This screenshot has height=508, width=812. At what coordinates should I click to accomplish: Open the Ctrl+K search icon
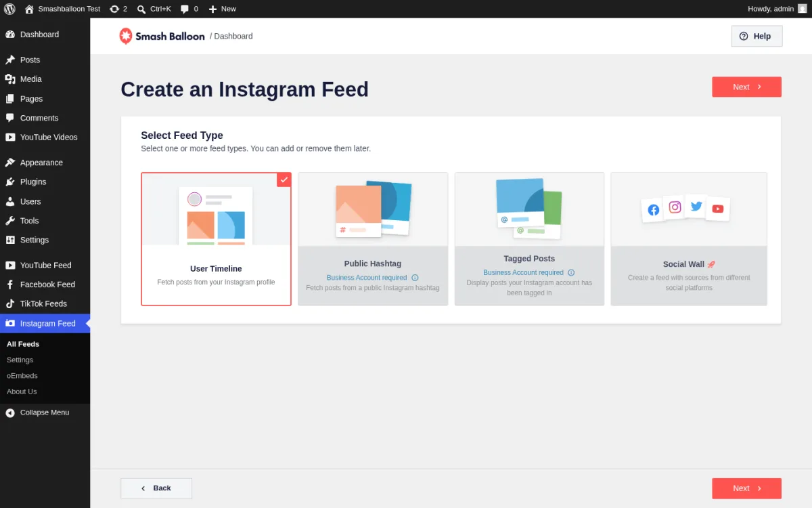click(x=141, y=9)
